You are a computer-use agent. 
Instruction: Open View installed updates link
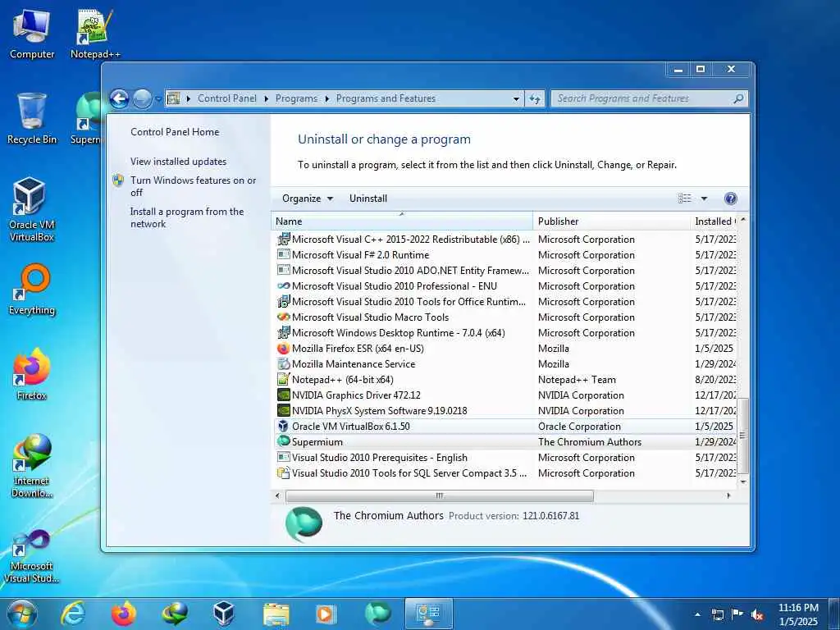point(178,162)
